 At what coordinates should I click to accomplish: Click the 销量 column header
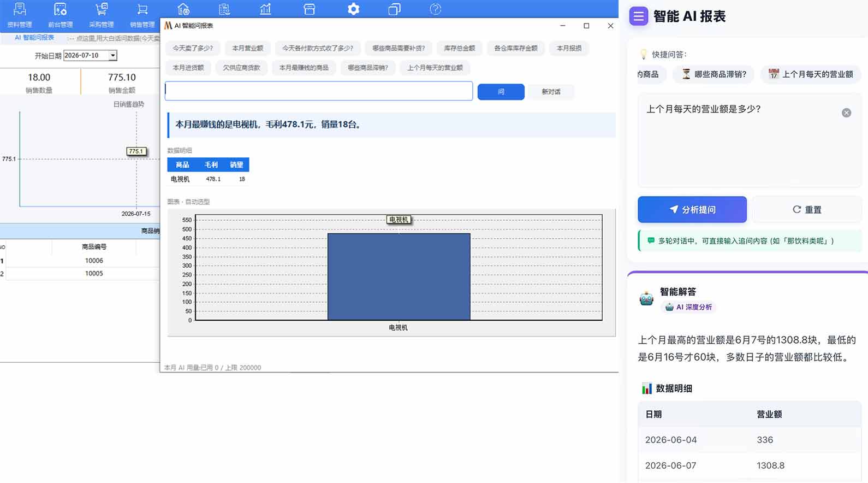tap(236, 164)
